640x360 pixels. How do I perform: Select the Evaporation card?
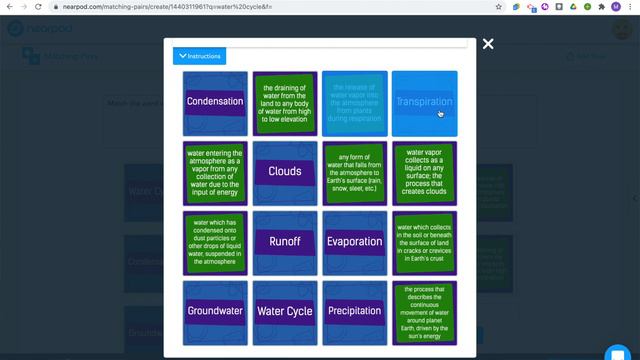[x=355, y=243]
